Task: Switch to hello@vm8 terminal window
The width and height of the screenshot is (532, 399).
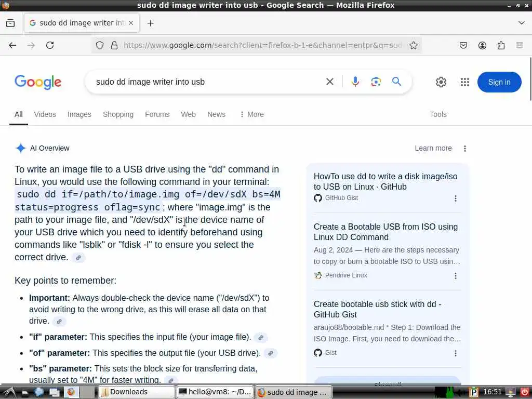Action: [x=215, y=392]
